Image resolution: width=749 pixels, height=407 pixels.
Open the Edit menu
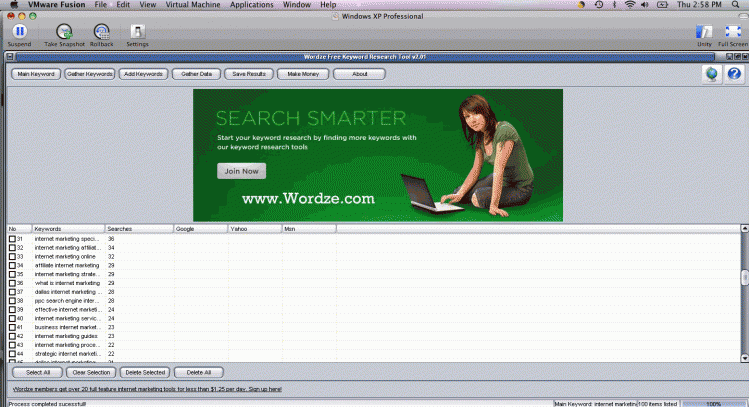pyautogui.click(x=123, y=4)
